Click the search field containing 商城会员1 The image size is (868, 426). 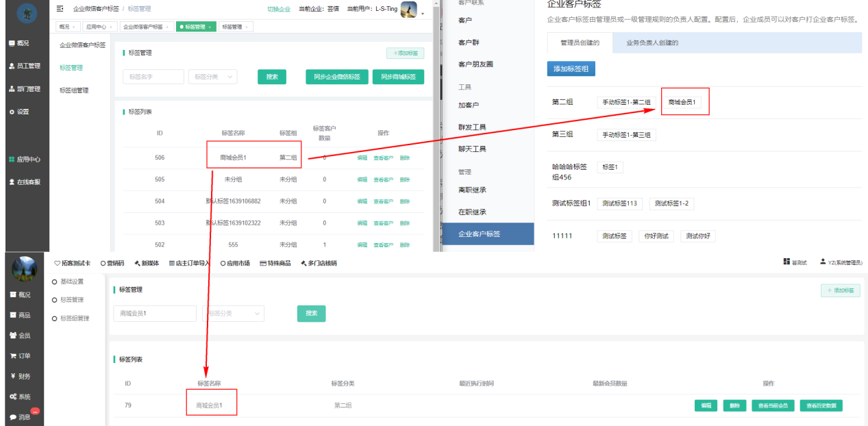[x=155, y=313]
